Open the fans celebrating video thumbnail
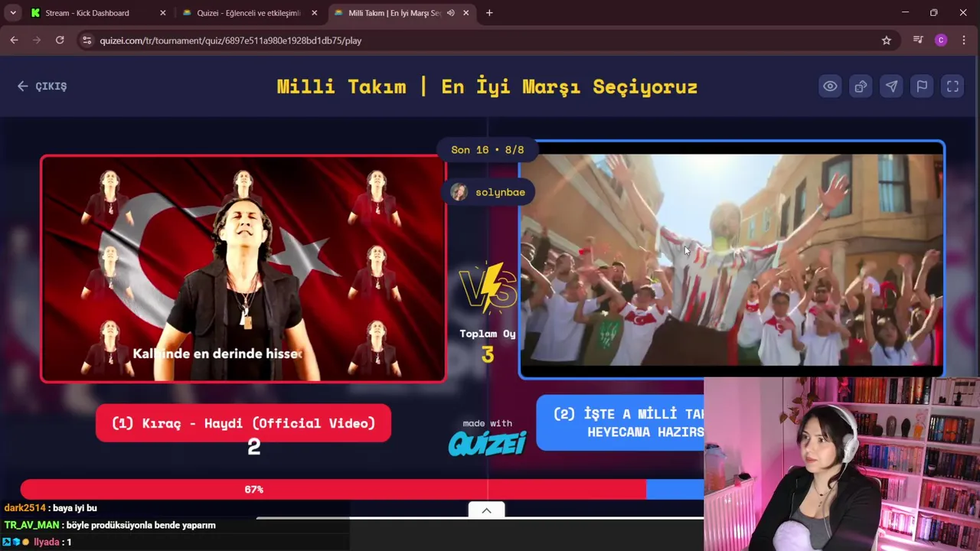This screenshot has width=980, height=551. coord(731,260)
